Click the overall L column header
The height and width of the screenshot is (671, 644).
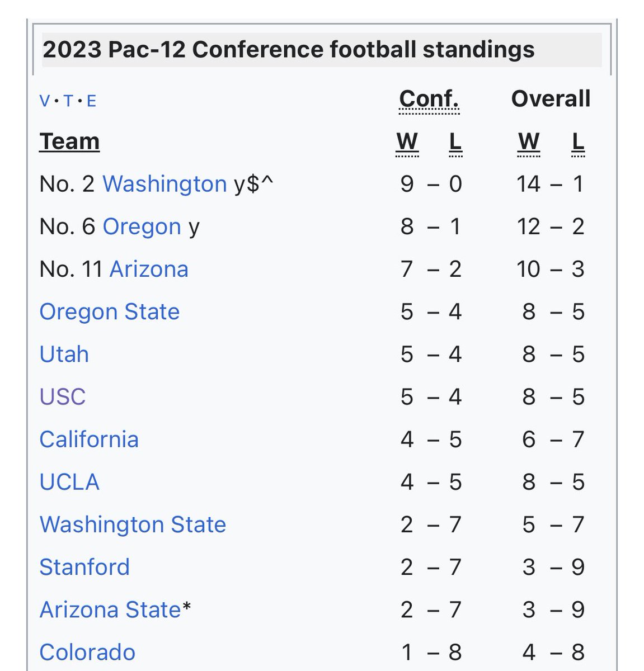pyautogui.click(x=578, y=143)
